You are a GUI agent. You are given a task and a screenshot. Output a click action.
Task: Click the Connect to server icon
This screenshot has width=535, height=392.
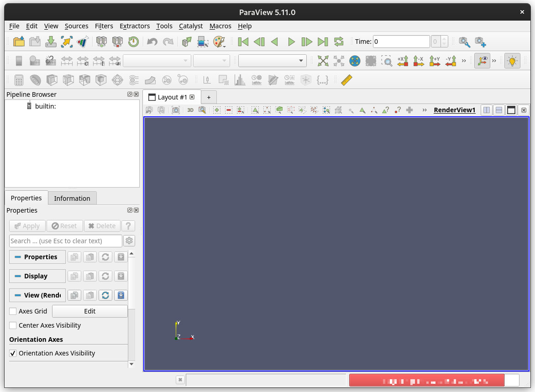[x=101, y=42]
